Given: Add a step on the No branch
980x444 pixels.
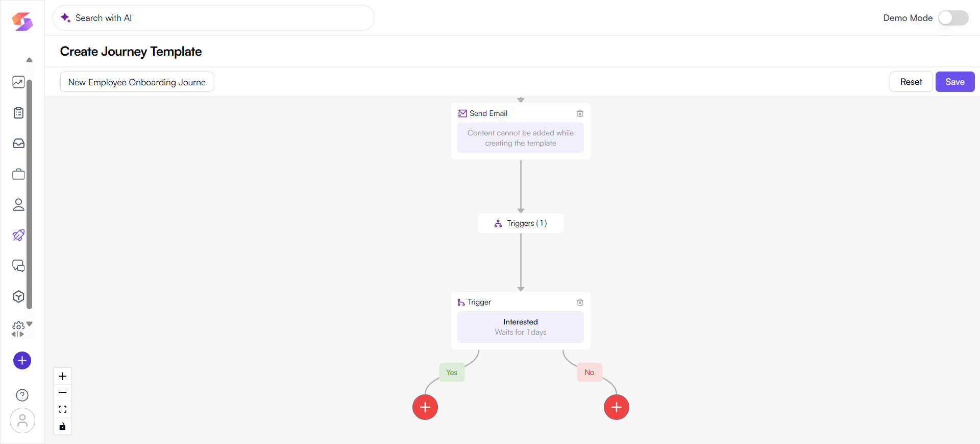Looking at the screenshot, I should [617, 407].
